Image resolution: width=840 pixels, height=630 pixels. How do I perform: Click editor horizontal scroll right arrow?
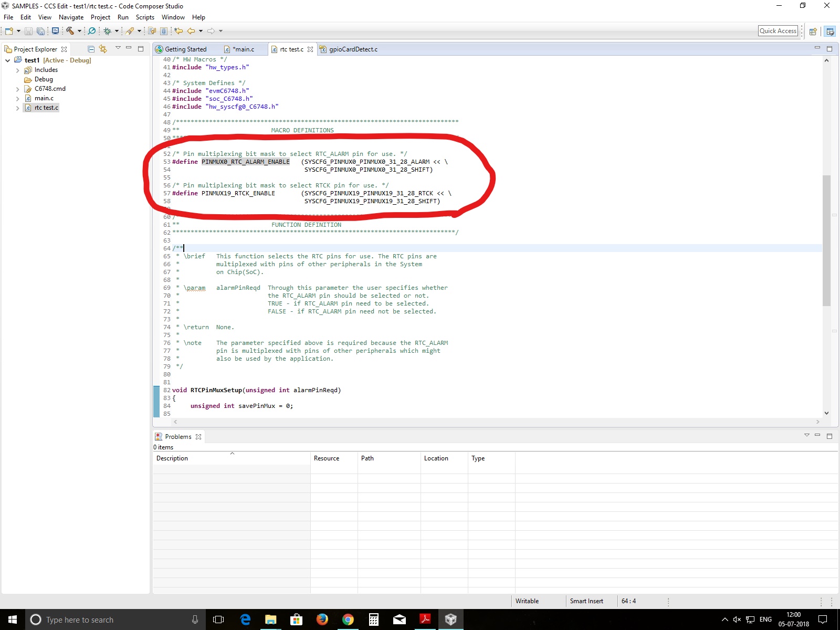(817, 422)
